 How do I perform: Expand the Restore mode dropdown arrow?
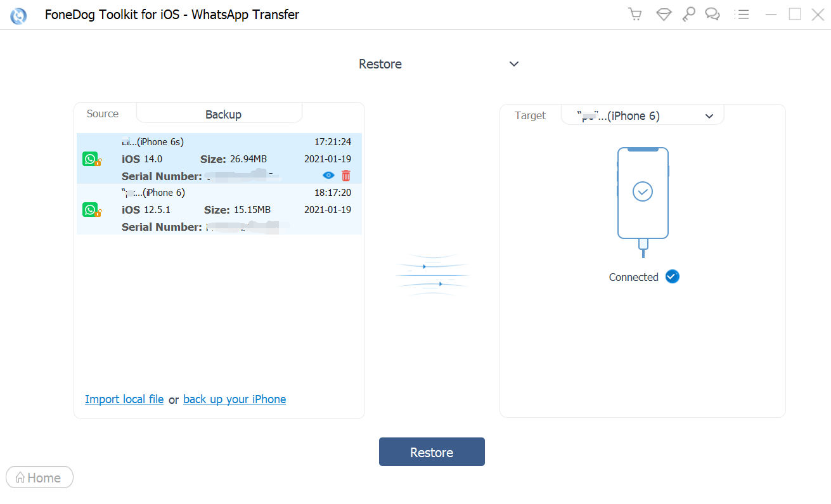(514, 64)
